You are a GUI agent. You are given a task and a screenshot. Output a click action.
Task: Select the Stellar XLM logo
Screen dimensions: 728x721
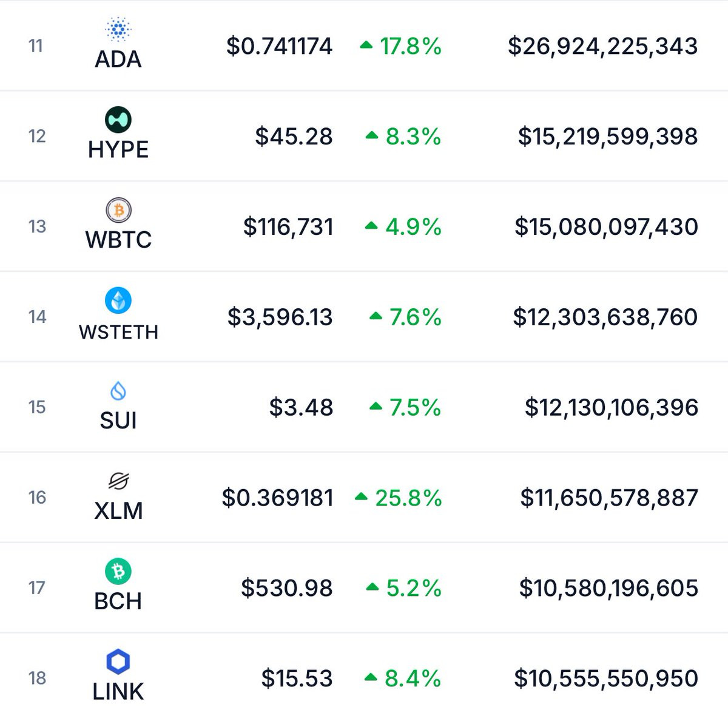tap(118, 481)
